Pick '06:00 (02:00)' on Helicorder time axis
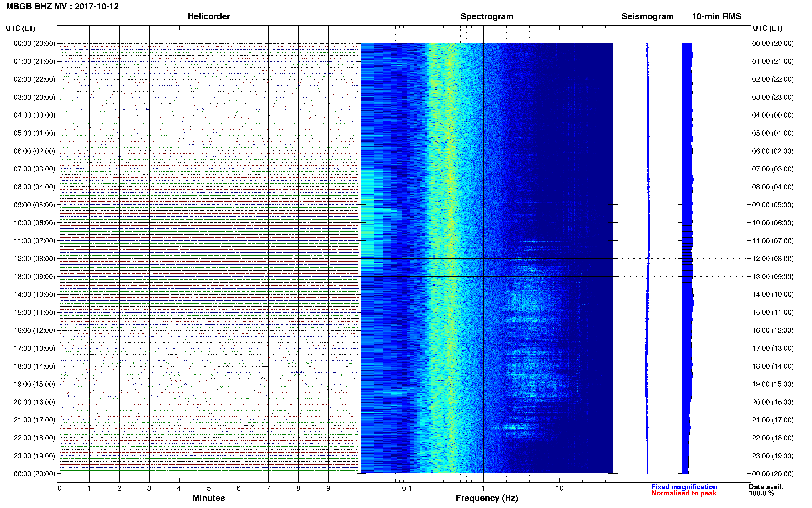The width and height of the screenshot is (812, 508). (x=34, y=151)
